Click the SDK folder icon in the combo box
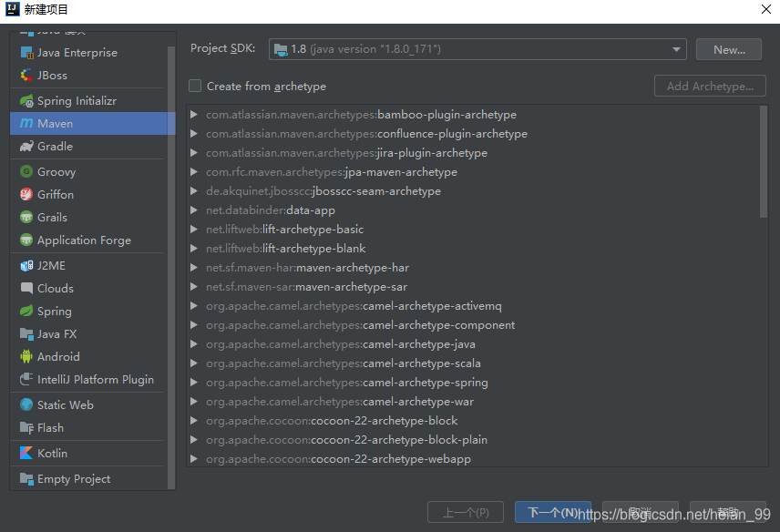The image size is (780, 532). (x=281, y=49)
